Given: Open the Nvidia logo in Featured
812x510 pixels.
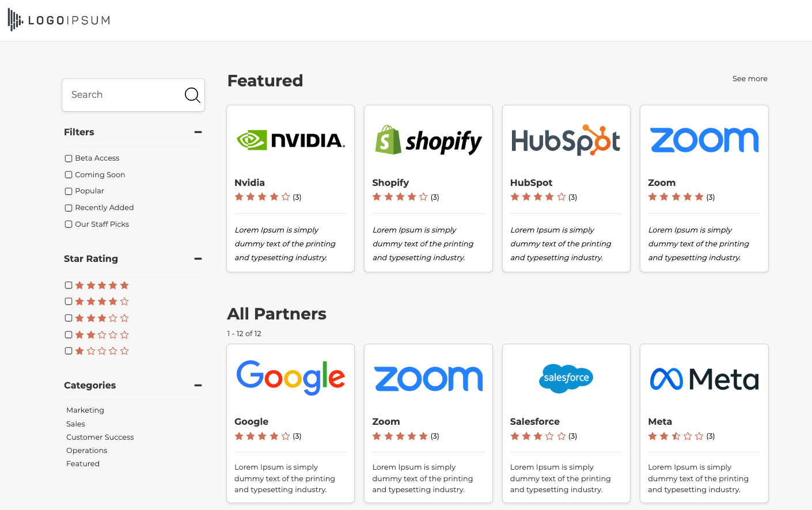Looking at the screenshot, I should (291, 140).
